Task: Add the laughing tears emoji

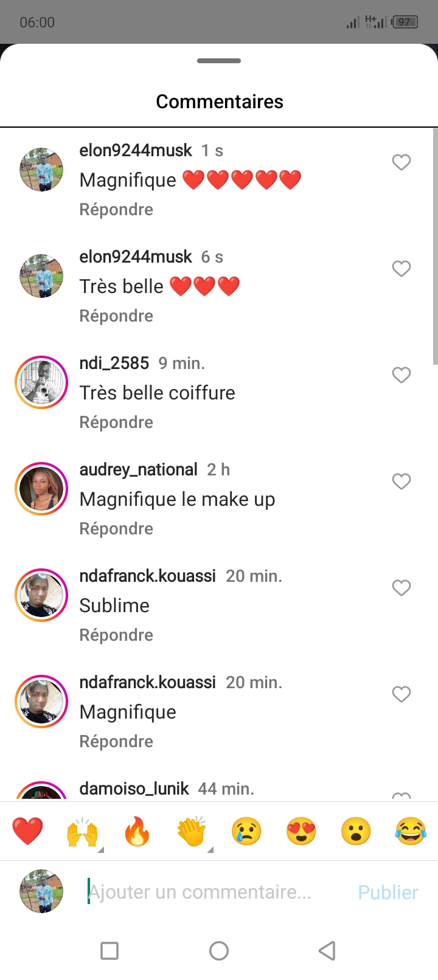Action: 411,831
